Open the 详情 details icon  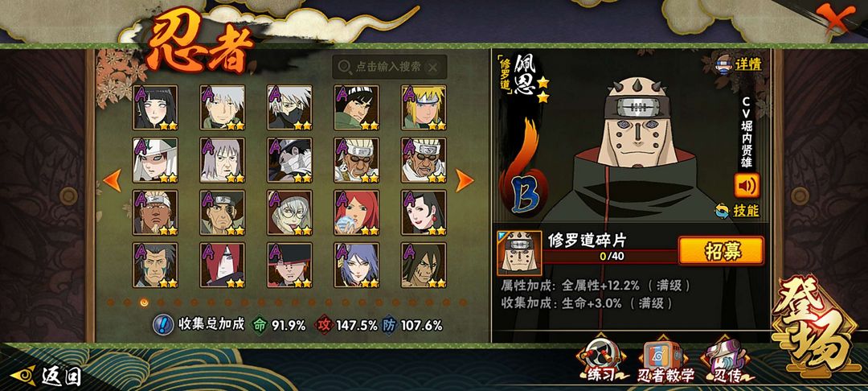tap(739, 64)
